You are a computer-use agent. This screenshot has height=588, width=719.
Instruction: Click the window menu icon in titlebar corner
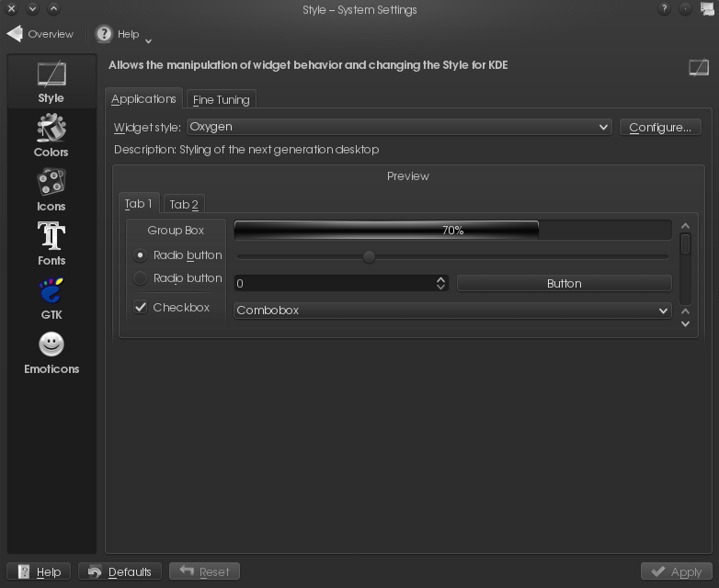[707, 8]
